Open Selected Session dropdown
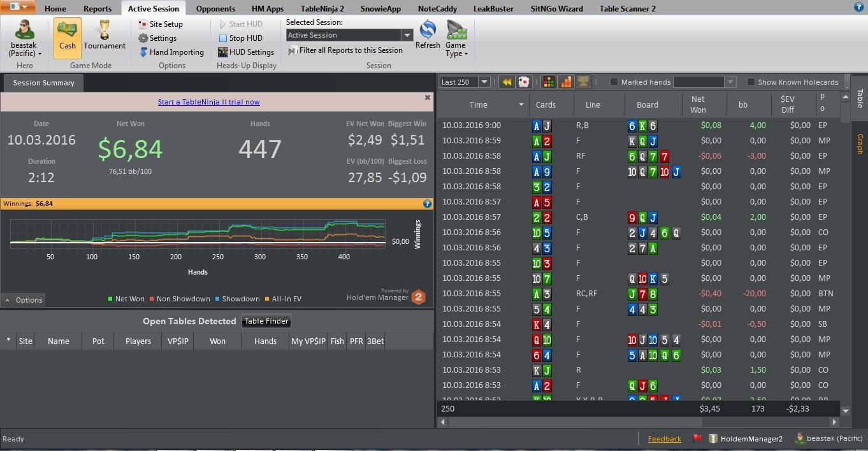 (349, 35)
